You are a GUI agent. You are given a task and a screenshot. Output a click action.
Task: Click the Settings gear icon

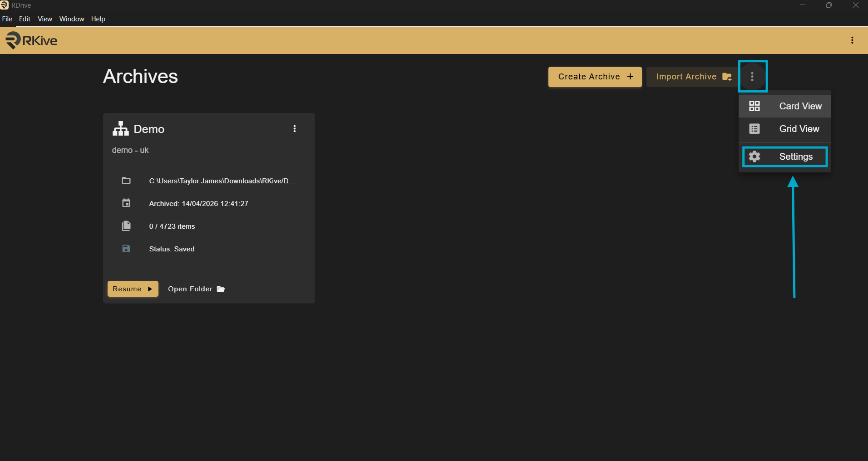pos(755,157)
